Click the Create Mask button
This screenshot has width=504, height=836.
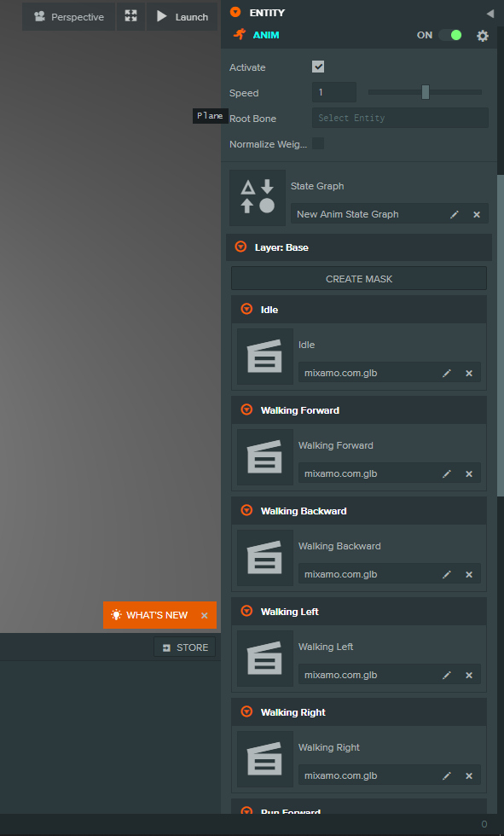(x=359, y=278)
